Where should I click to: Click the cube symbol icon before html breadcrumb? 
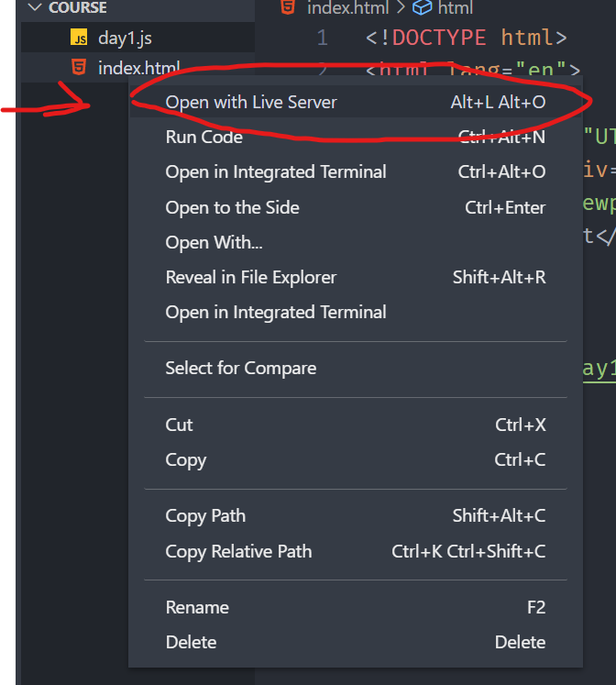tap(423, 7)
